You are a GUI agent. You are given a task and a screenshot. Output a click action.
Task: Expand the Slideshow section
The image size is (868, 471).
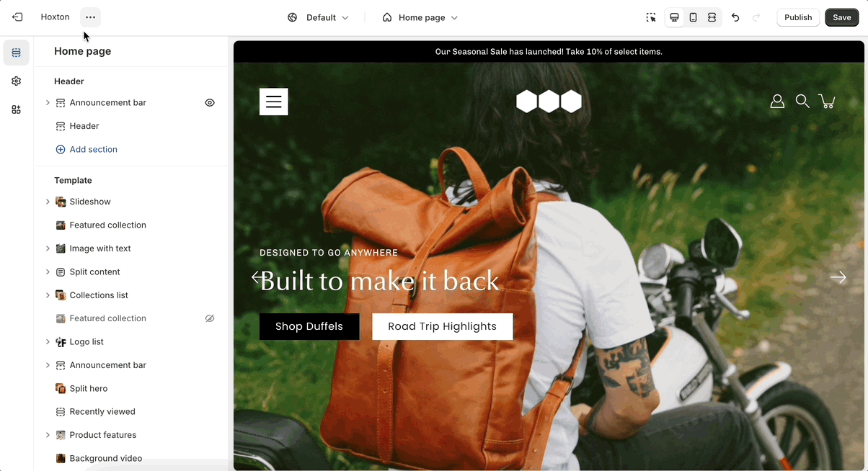(48, 202)
